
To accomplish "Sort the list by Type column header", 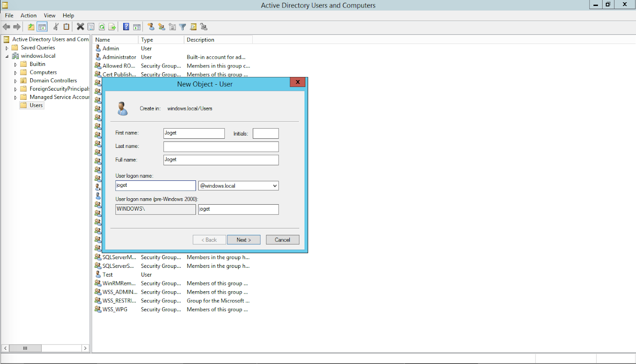I will 161,40.
